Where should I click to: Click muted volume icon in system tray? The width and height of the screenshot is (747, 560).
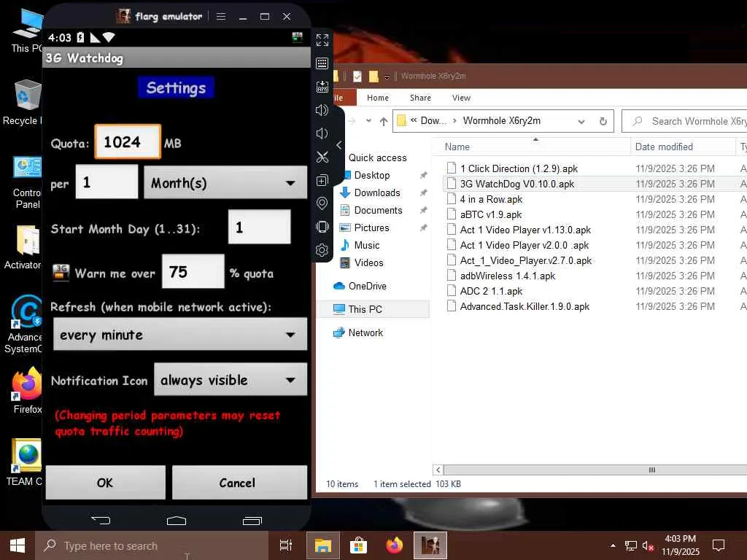[648, 546]
